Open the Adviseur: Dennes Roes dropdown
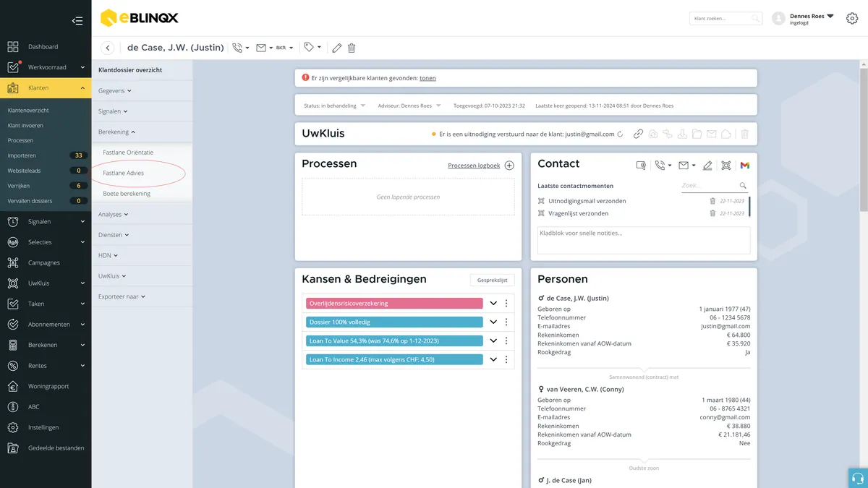 409,106
